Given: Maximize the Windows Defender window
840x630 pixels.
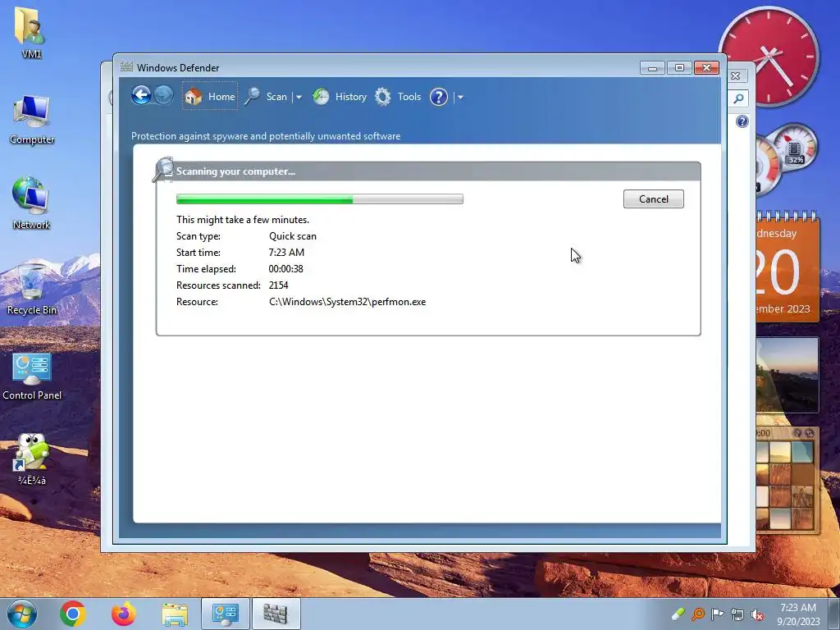Looking at the screenshot, I should [679, 68].
